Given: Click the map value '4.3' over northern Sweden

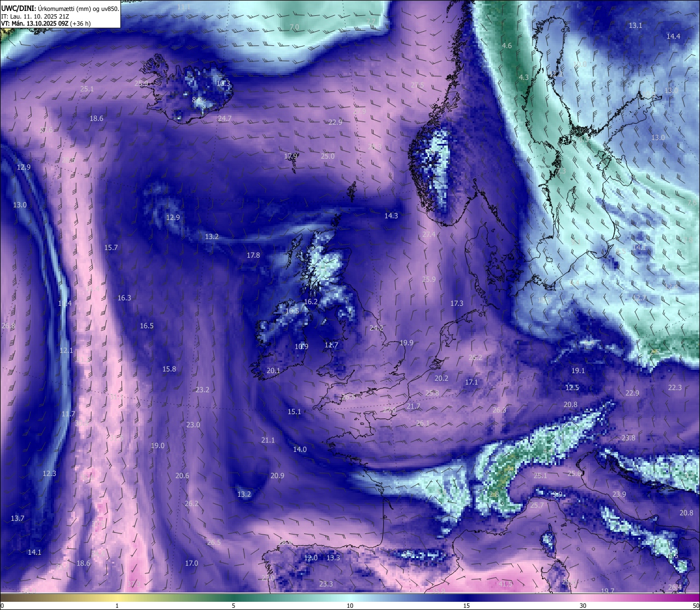Looking at the screenshot, I should [524, 77].
